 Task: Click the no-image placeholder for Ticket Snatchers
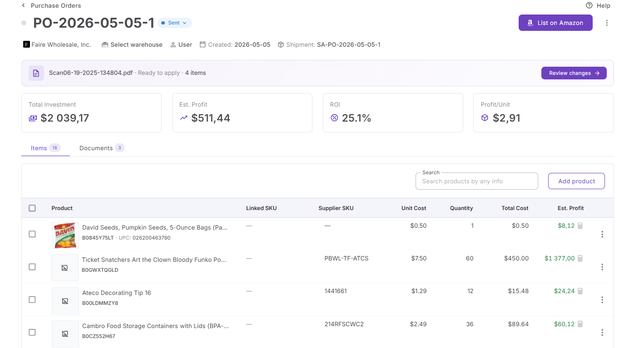[65, 268]
